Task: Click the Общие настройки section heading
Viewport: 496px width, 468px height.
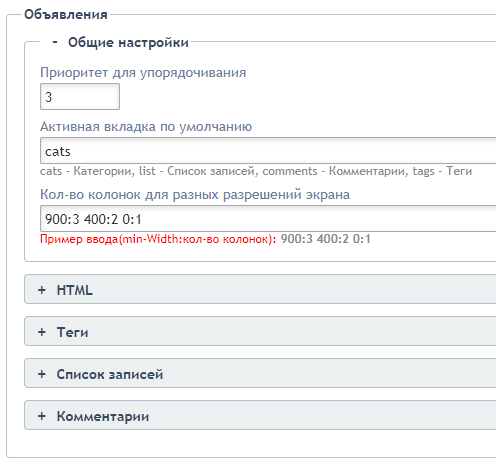Action: click(x=128, y=43)
